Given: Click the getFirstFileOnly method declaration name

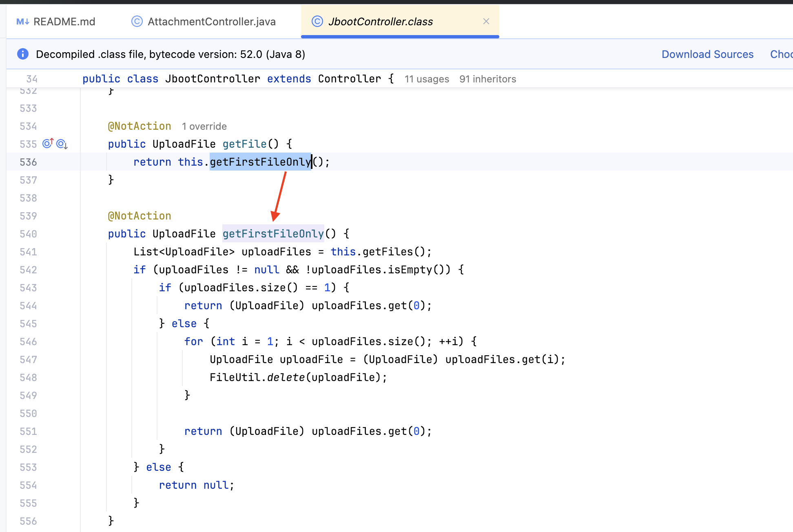Looking at the screenshot, I should 273,234.
